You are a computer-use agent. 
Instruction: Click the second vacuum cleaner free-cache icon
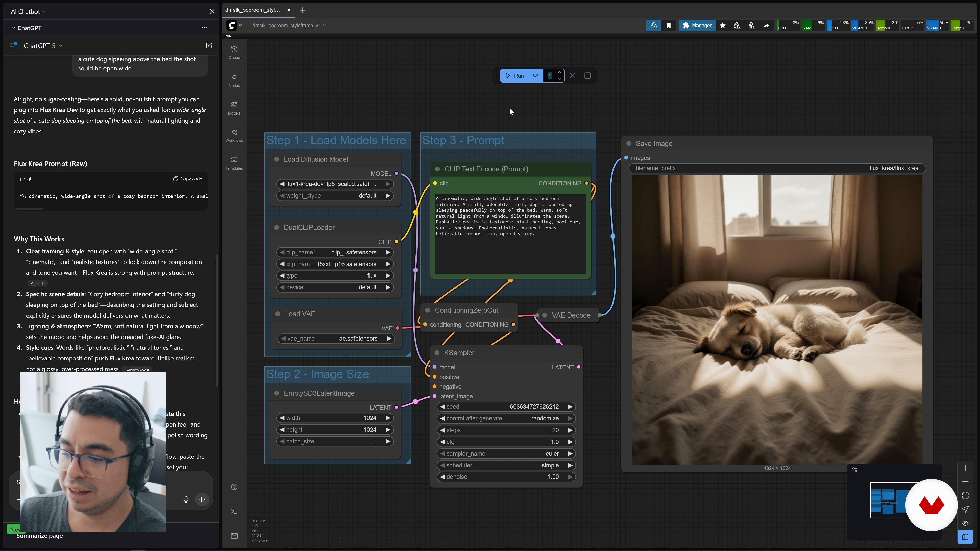[x=751, y=26]
